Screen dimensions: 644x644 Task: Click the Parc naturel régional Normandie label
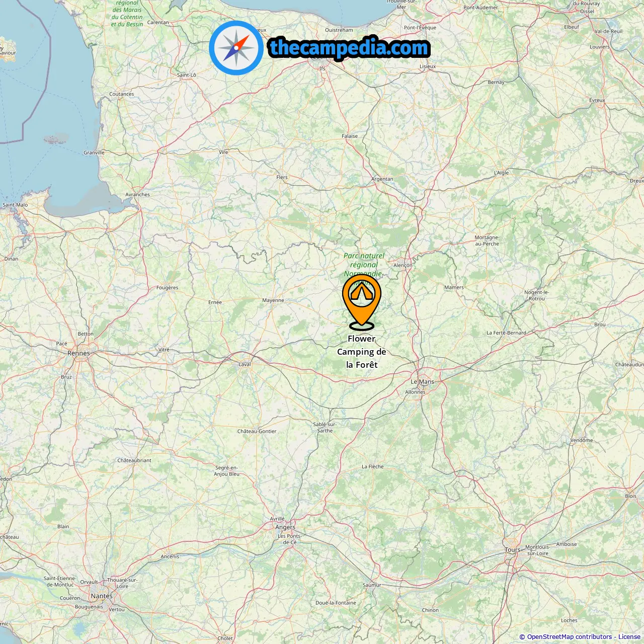[x=364, y=265]
